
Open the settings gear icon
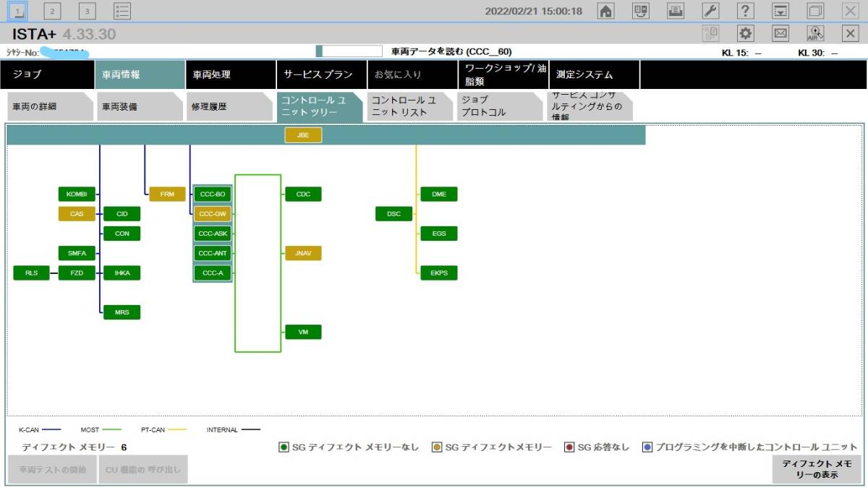coord(746,33)
